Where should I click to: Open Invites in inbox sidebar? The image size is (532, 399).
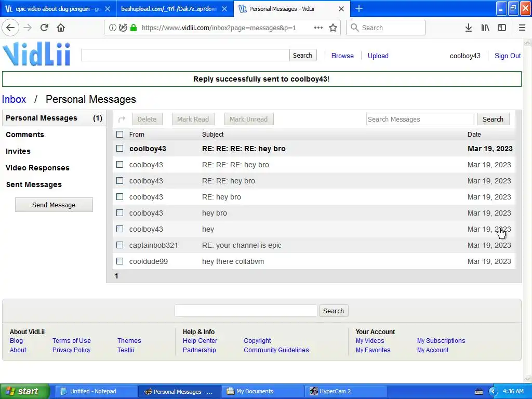(x=18, y=151)
